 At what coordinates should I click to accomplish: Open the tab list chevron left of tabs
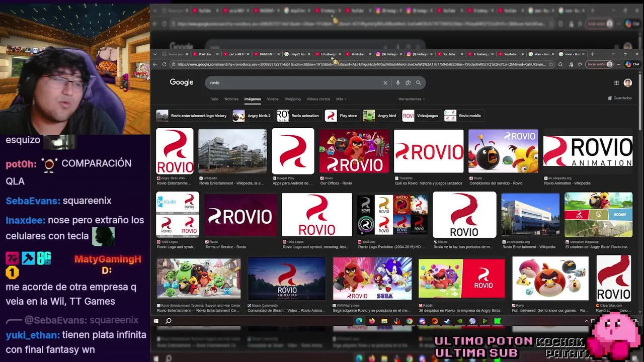click(155, 54)
